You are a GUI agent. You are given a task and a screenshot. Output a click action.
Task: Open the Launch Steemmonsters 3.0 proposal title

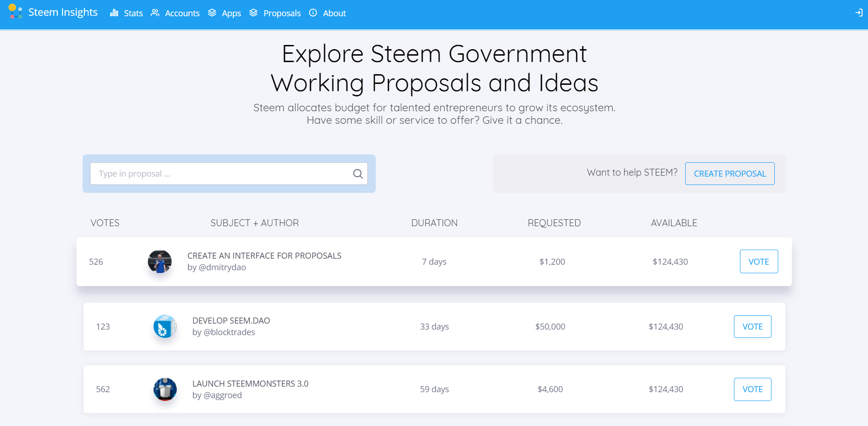click(x=250, y=384)
